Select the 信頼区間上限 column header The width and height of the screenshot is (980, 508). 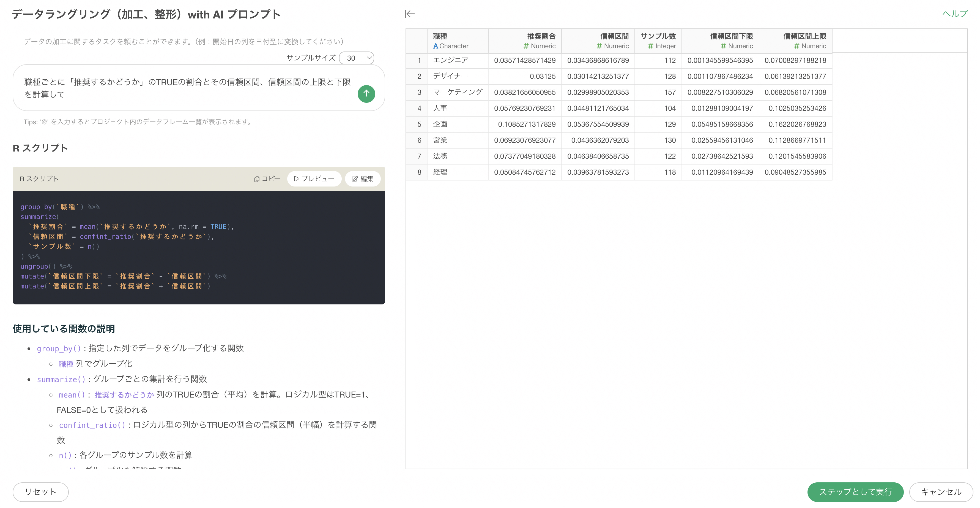point(795,40)
